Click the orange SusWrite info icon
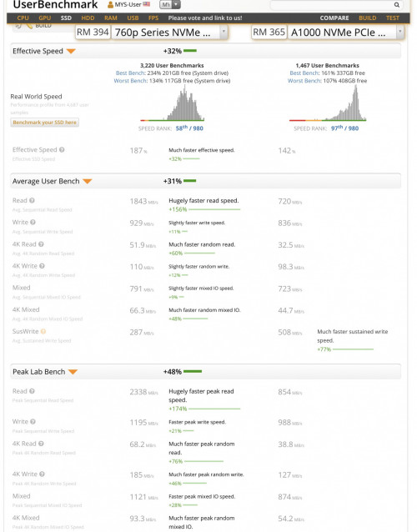Viewport: 417px width, 532px height. pos(43,332)
